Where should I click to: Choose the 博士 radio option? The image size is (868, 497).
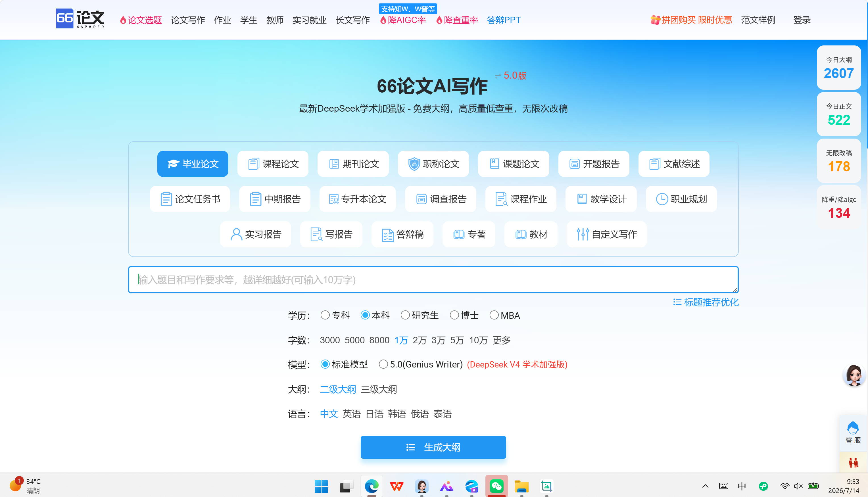point(454,315)
